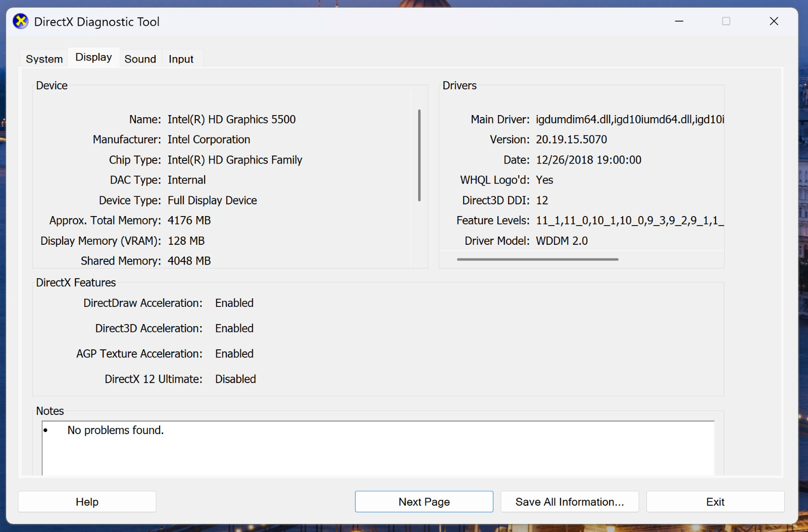The height and width of the screenshot is (532, 808).
Task: Click the 'Direct3D Acceleration:' label
Action: tap(149, 328)
